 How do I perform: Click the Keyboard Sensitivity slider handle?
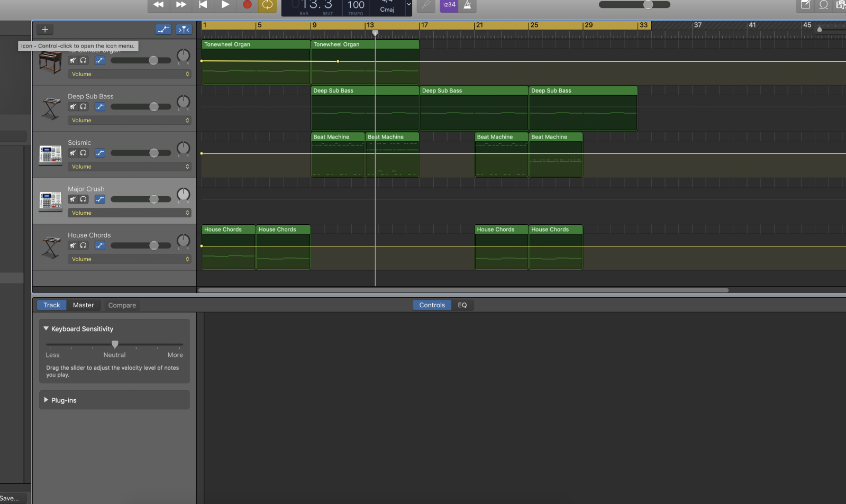115,344
